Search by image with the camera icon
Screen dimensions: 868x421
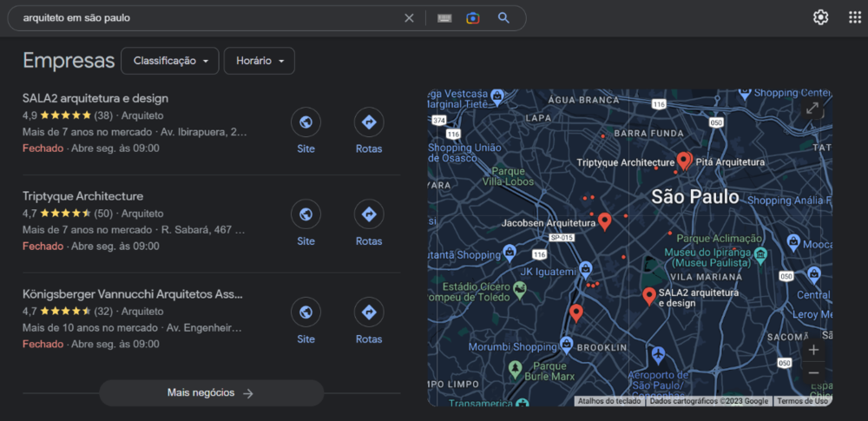point(473,18)
